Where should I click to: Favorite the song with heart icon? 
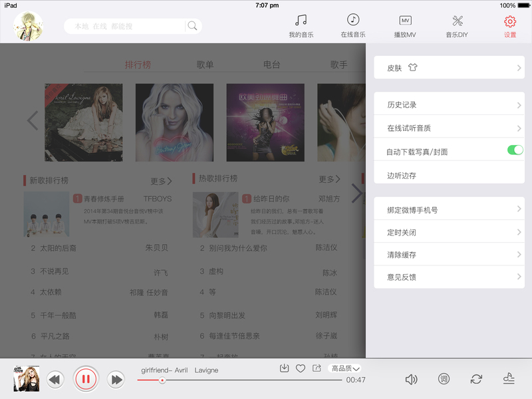pos(301,368)
